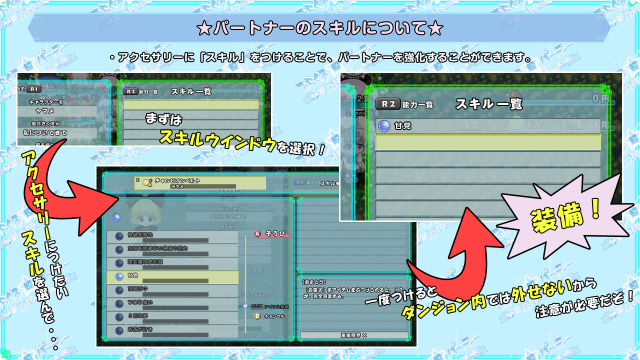Viewport: 640px width, 360px height.
Task: Click the bar at bottom of description panel
Action: click(354, 336)
